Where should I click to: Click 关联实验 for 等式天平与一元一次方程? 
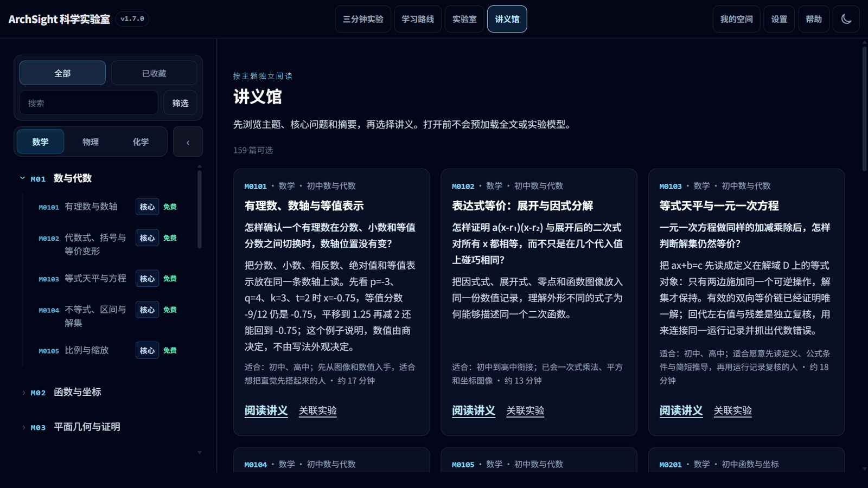pyautogui.click(x=733, y=410)
